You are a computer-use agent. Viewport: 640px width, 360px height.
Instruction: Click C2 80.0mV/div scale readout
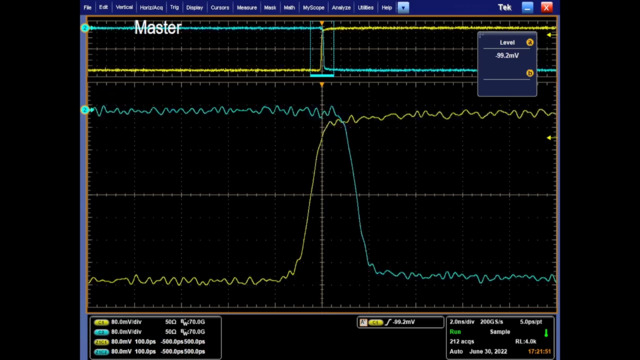(x=126, y=332)
